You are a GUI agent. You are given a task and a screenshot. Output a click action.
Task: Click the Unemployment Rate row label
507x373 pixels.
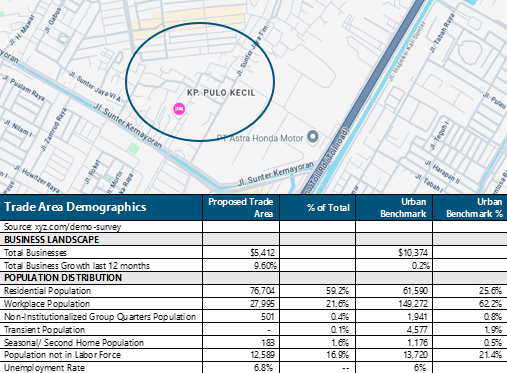pyautogui.click(x=44, y=368)
